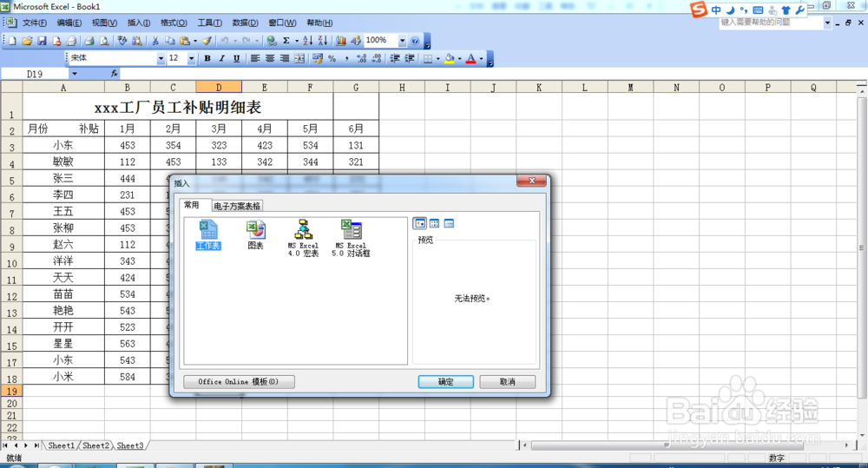
Task: Click Office Online 模板 button
Action: tap(239, 381)
